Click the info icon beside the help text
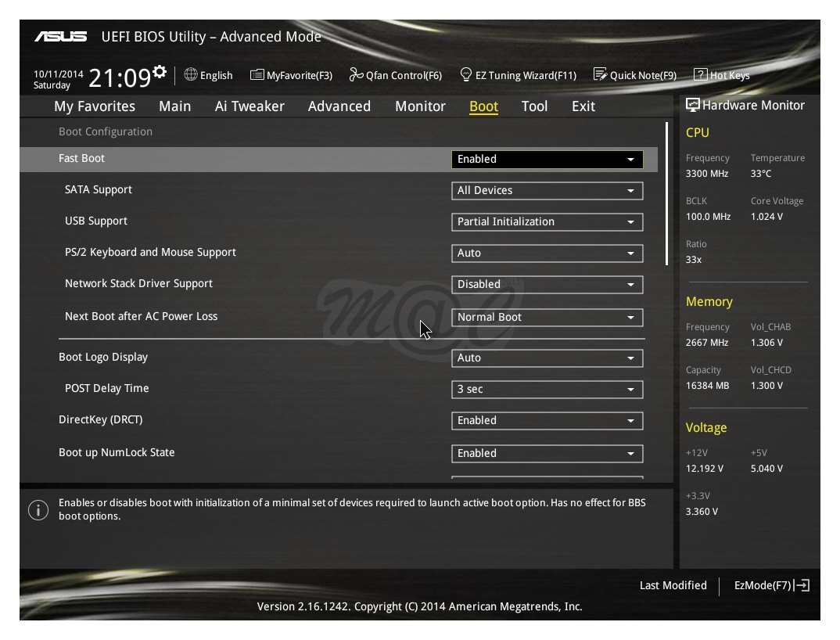Image resolution: width=840 pixels, height=640 pixels. [x=38, y=510]
